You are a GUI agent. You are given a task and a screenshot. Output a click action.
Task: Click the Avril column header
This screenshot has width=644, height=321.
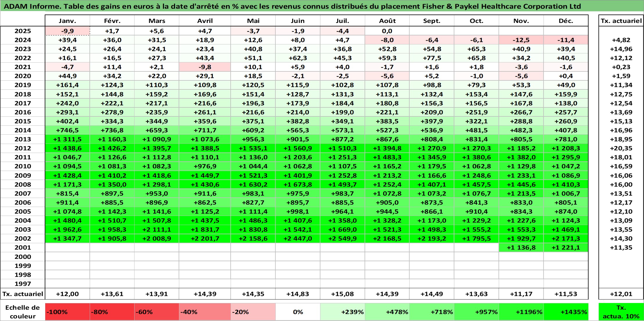205,21
